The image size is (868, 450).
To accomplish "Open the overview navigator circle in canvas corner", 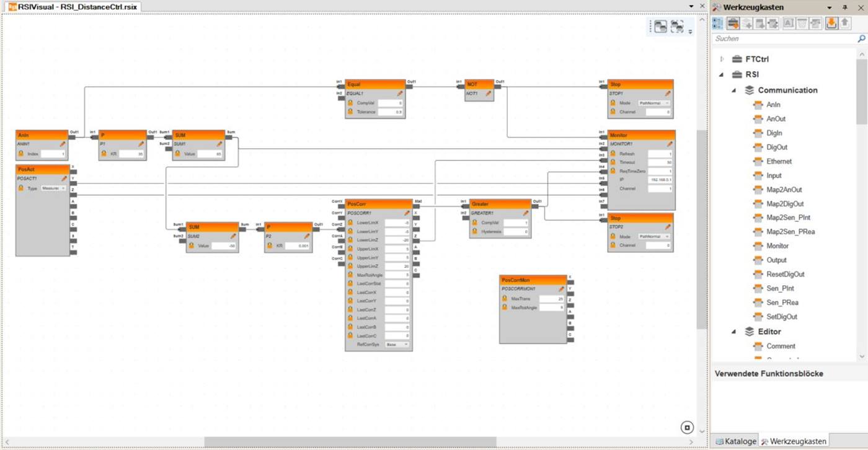I will point(686,427).
